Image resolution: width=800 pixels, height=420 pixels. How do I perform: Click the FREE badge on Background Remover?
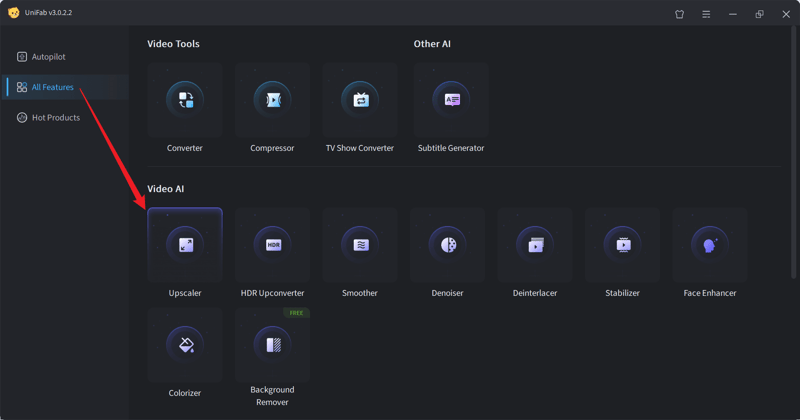pos(296,313)
